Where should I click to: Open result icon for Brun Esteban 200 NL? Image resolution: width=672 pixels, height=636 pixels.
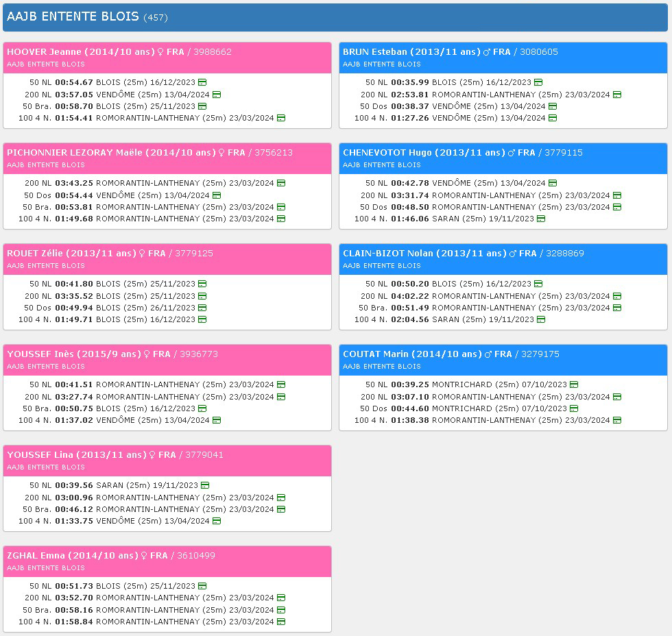coord(617,94)
